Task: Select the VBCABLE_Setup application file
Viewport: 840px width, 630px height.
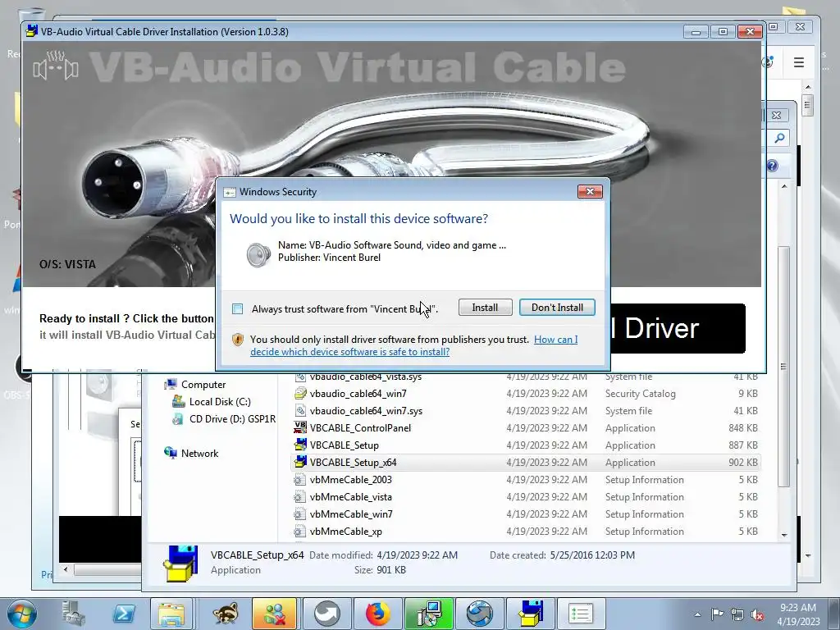Action: (525, 445)
